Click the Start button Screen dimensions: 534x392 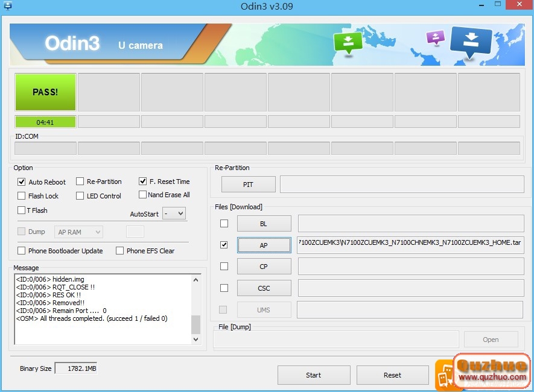click(314, 375)
